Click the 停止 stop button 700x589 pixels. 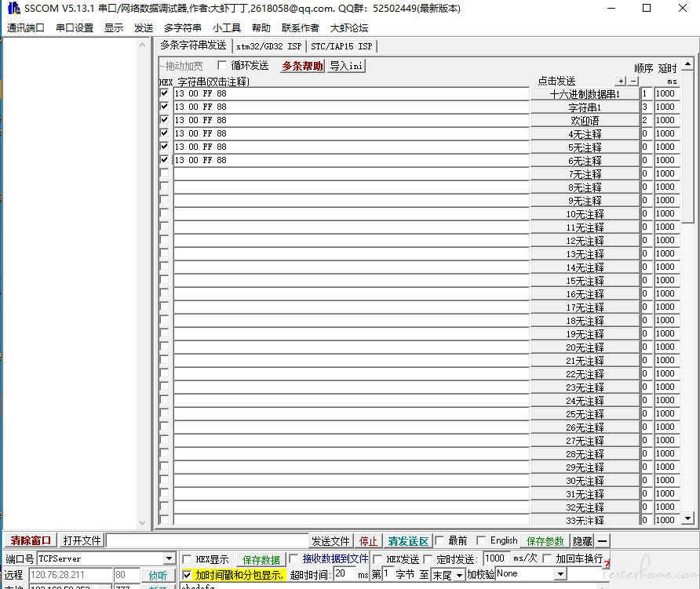[368, 541]
